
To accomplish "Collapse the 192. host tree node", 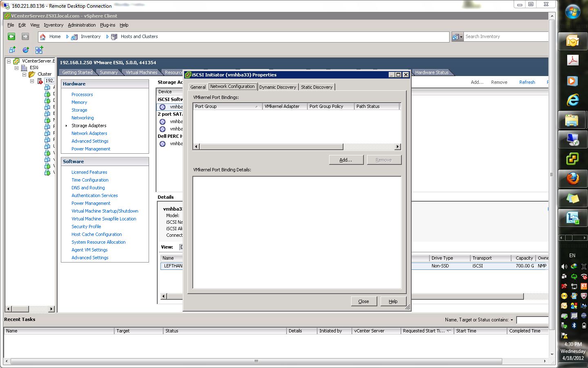I will point(32,81).
